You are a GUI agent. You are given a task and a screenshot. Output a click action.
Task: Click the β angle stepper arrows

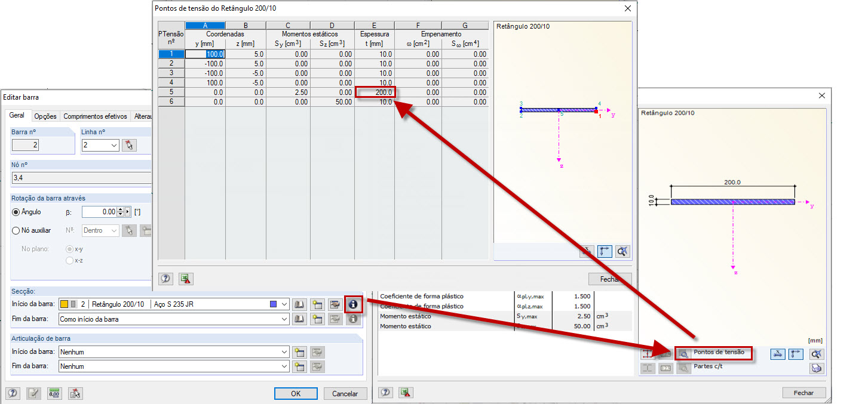click(120, 212)
